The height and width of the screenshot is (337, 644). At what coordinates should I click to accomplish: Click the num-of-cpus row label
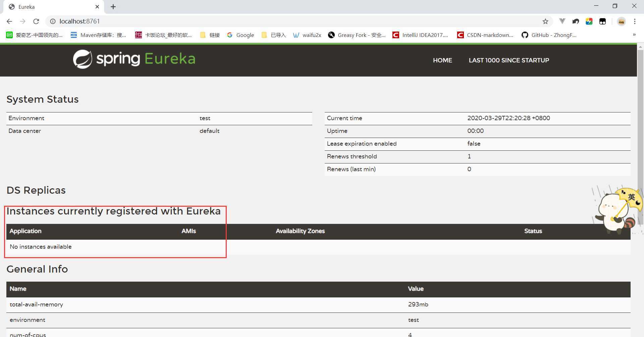28,334
